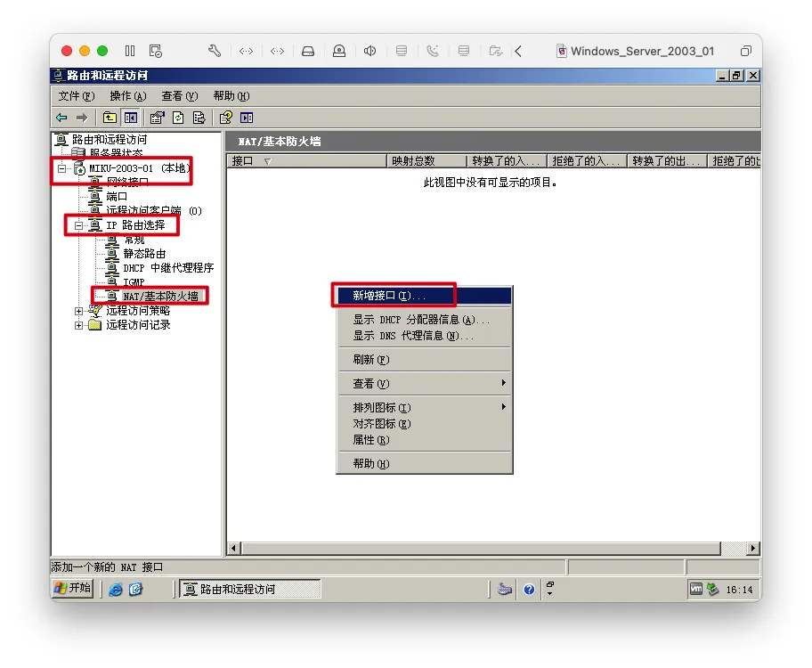The height and width of the screenshot is (668, 812).
Task: Choose 新增接口(I)... from the context menu
Action: [424, 296]
